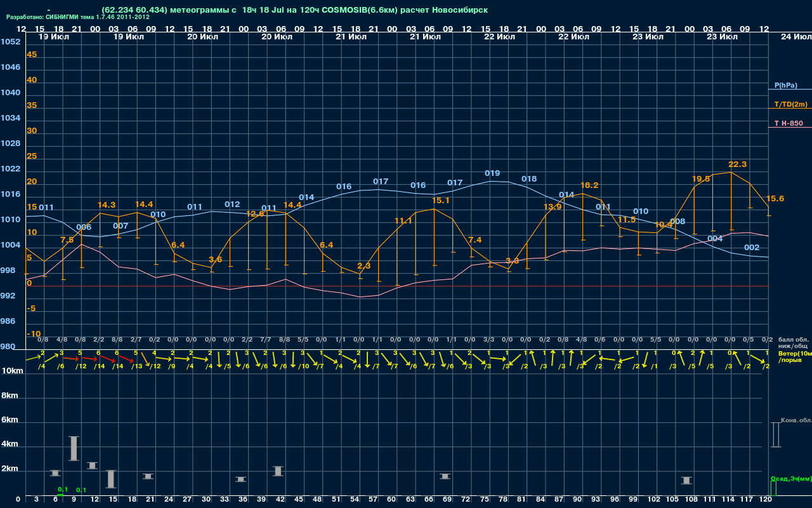812x508 pixels.
Task: Click the temperature label 7.4
Action: 475,240
